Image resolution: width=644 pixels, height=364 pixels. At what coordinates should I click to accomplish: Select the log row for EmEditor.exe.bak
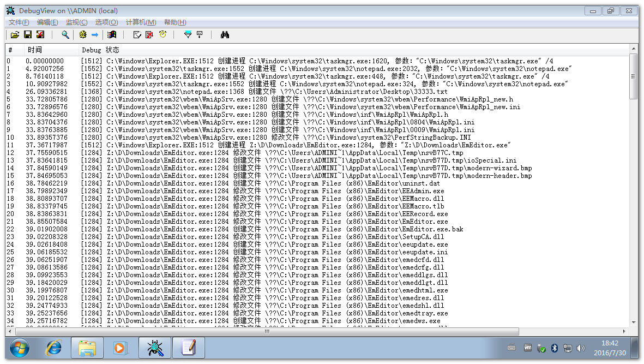317,229
